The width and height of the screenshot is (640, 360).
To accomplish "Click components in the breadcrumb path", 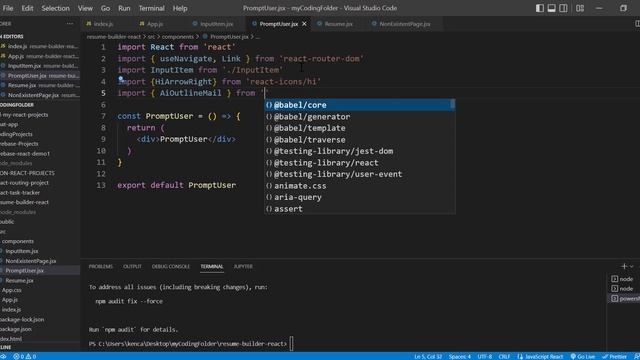I will point(178,37).
